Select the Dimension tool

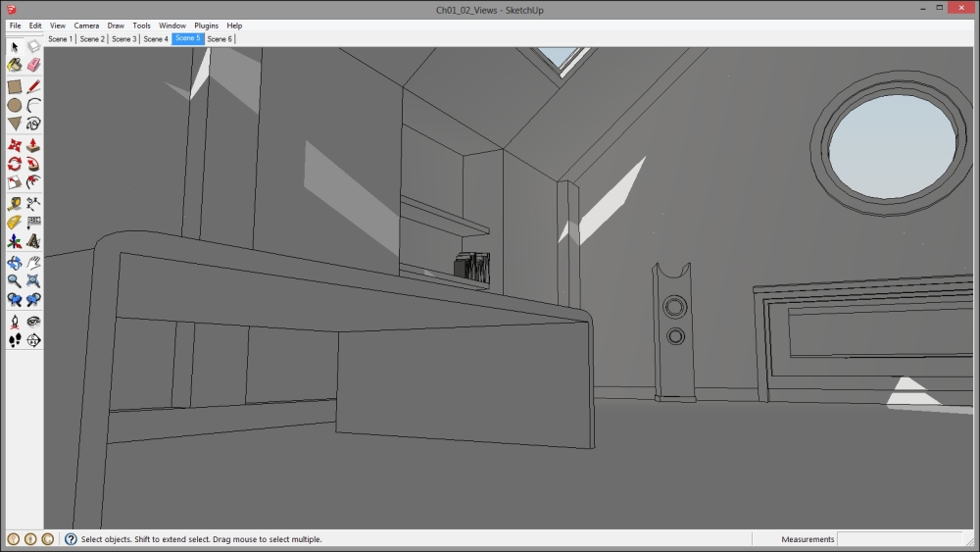click(x=33, y=204)
